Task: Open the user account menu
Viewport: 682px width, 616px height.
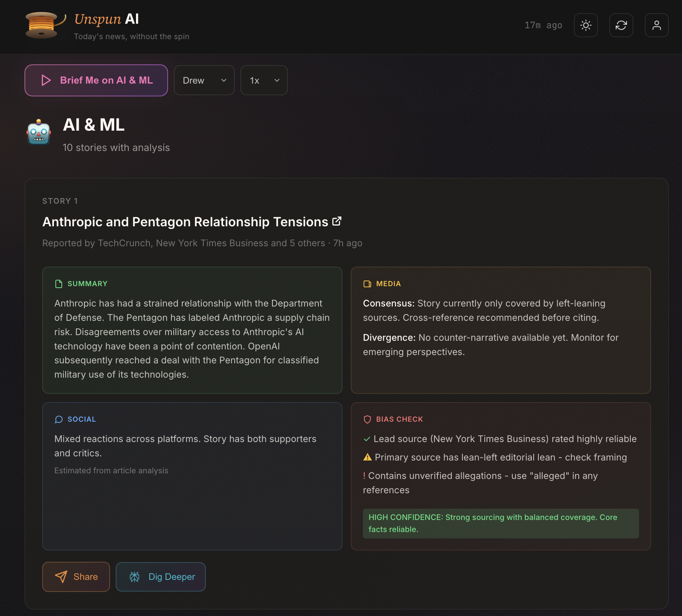Action: (657, 25)
